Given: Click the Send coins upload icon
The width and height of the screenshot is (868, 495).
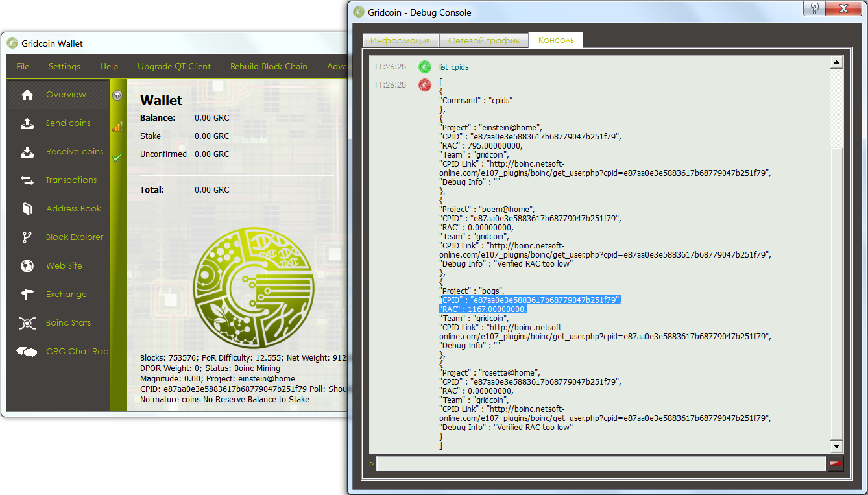Looking at the screenshot, I should (x=27, y=123).
